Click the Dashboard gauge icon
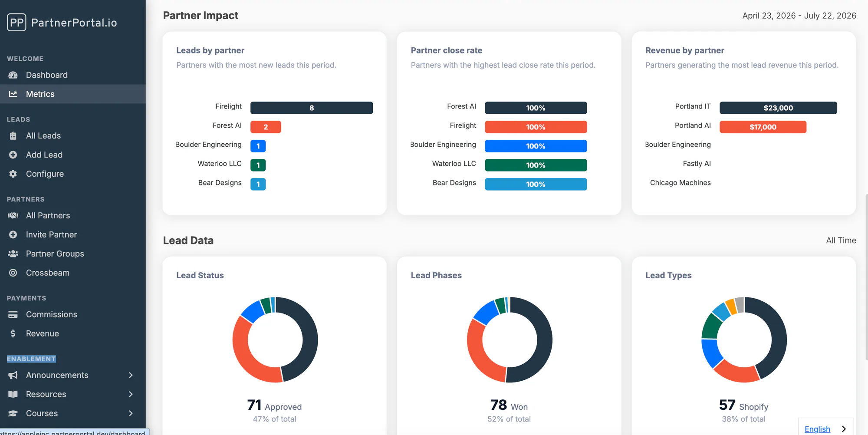 point(13,75)
